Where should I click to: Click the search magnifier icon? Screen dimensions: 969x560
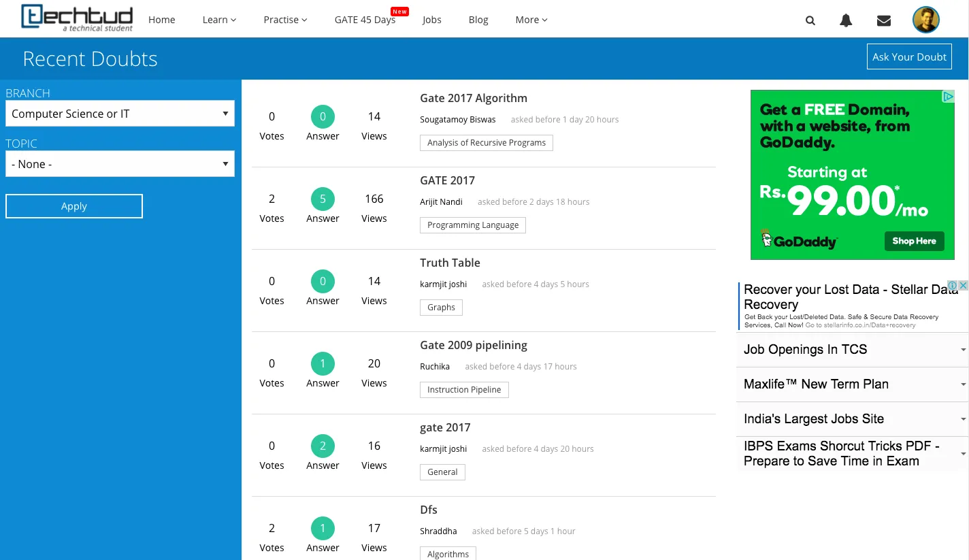click(x=810, y=20)
